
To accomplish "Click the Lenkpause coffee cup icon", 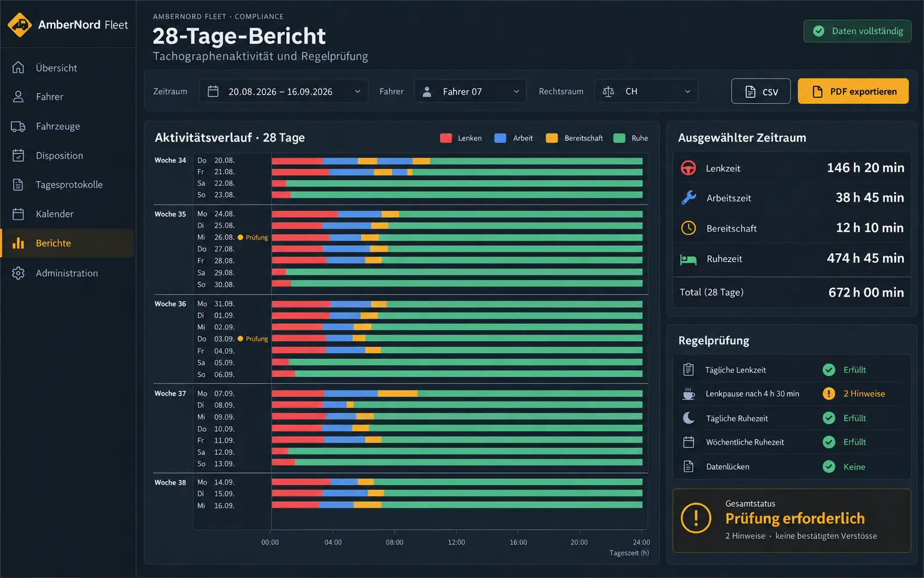I will (689, 394).
